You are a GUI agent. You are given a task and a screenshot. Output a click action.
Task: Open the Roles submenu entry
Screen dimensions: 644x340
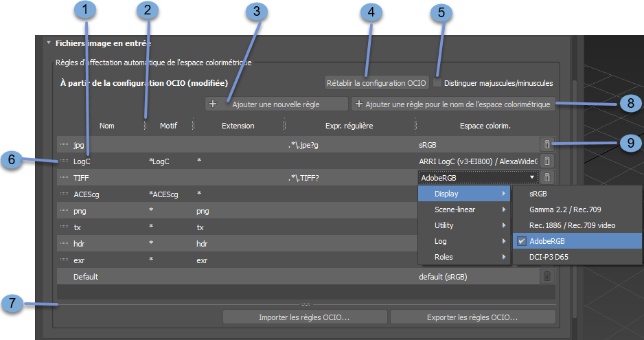pos(465,257)
